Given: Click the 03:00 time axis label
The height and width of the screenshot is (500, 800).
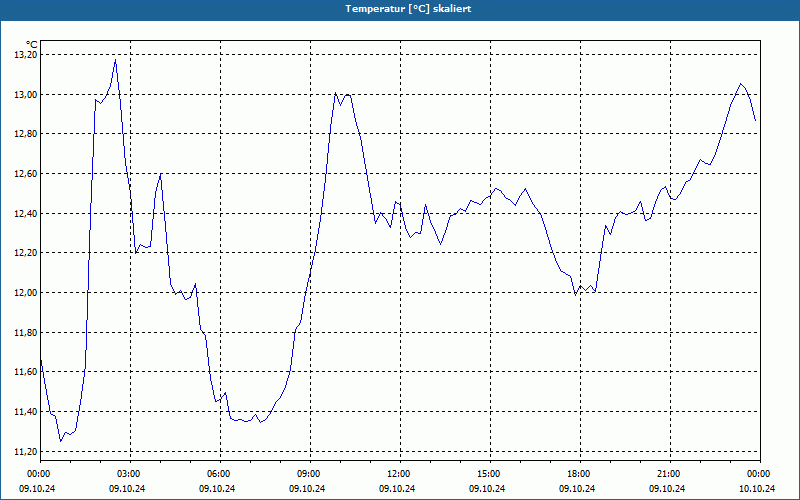Looking at the screenshot, I should click(x=130, y=473).
